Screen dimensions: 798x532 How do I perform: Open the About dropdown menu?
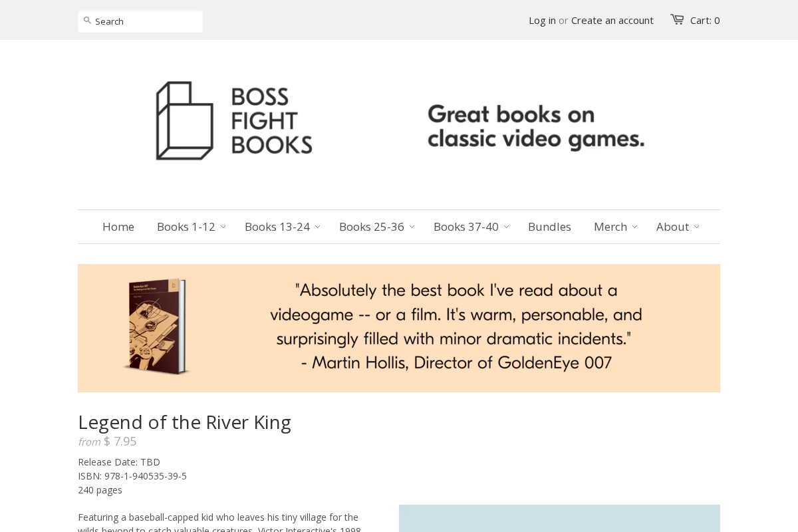[696, 227]
